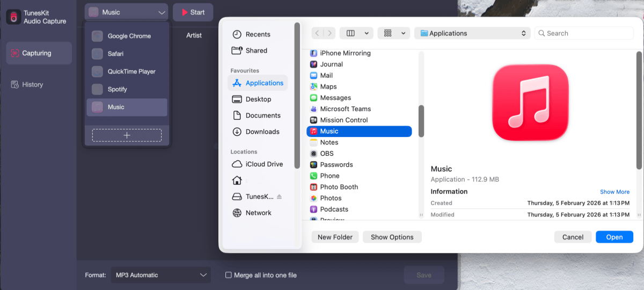The image size is (644, 290).
Task: Enable Merge all into one file checkbox
Action: (x=229, y=275)
